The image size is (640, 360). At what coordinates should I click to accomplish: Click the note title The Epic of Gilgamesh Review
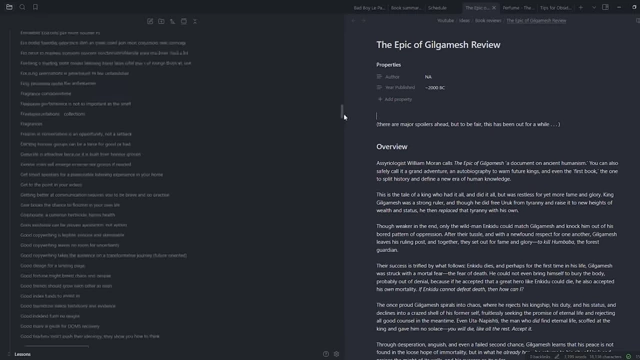[438, 45]
